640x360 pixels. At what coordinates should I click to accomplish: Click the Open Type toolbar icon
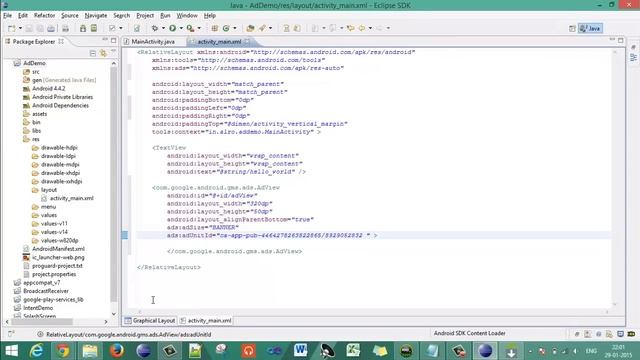250,28
